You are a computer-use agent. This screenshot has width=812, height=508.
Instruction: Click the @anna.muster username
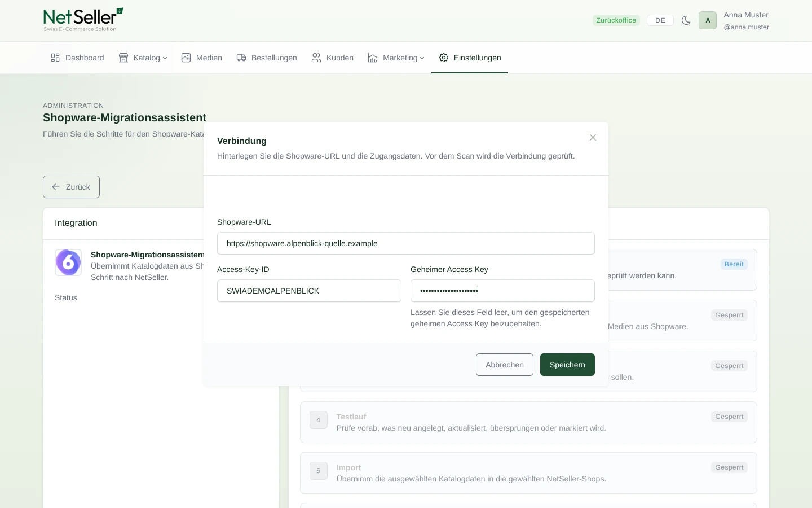[x=746, y=27]
